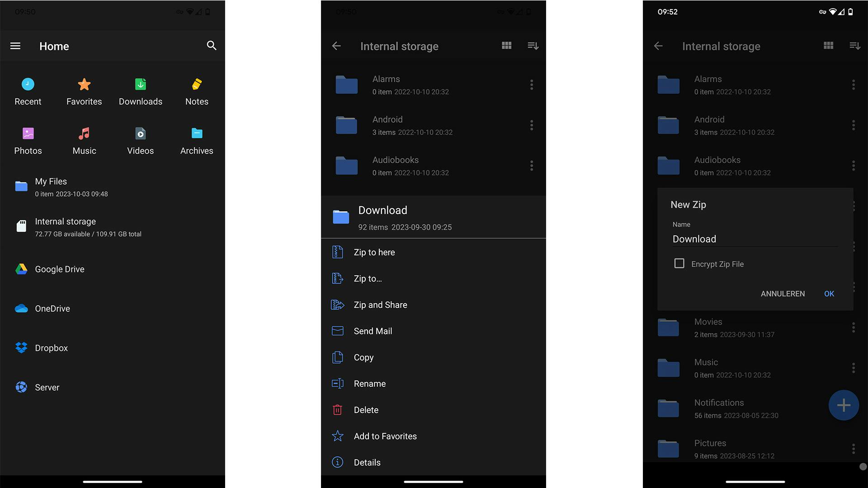Open Google Drive cloud storage
This screenshot has height=488, width=868.
click(59, 269)
